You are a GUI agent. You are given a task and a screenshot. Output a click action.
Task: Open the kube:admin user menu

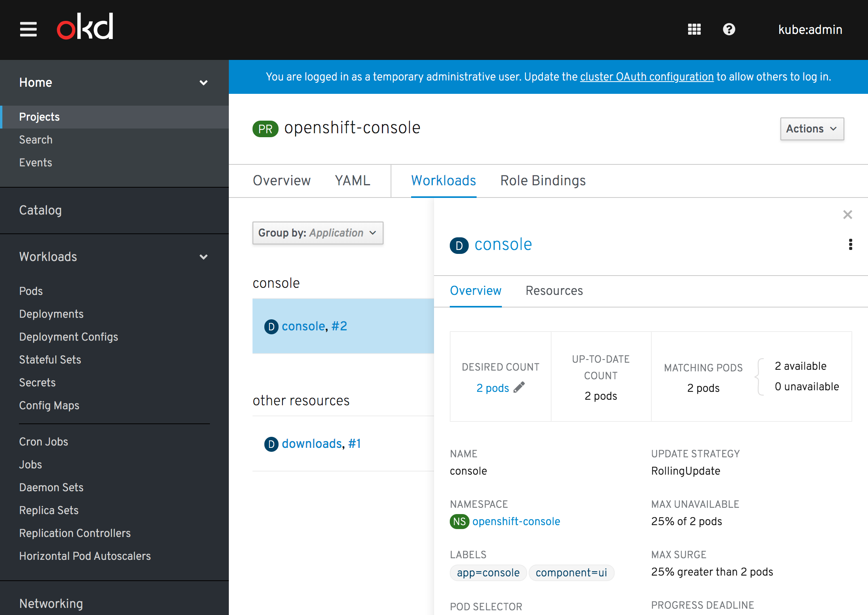[x=810, y=30]
